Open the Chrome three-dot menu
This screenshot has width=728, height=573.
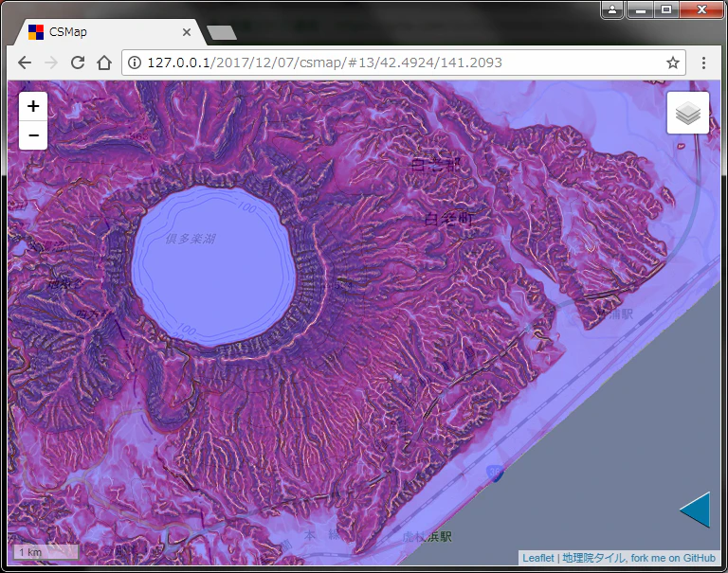click(704, 63)
